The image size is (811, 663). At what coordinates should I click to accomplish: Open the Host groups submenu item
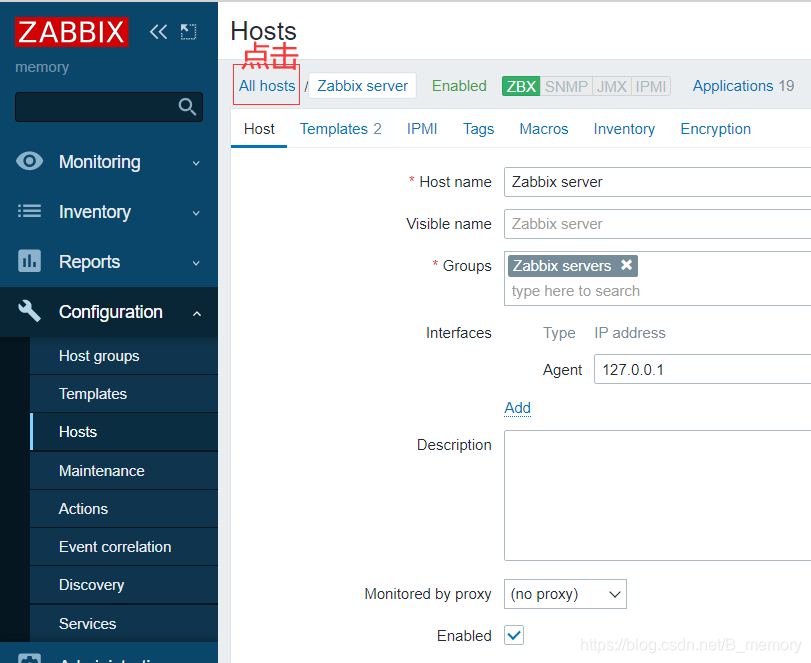[x=124, y=356]
